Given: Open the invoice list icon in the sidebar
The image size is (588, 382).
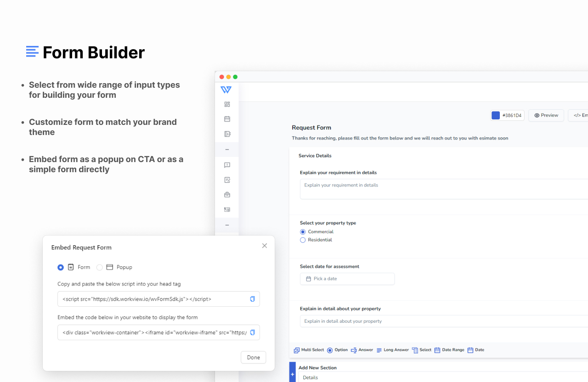Looking at the screenshot, I should click(227, 209).
